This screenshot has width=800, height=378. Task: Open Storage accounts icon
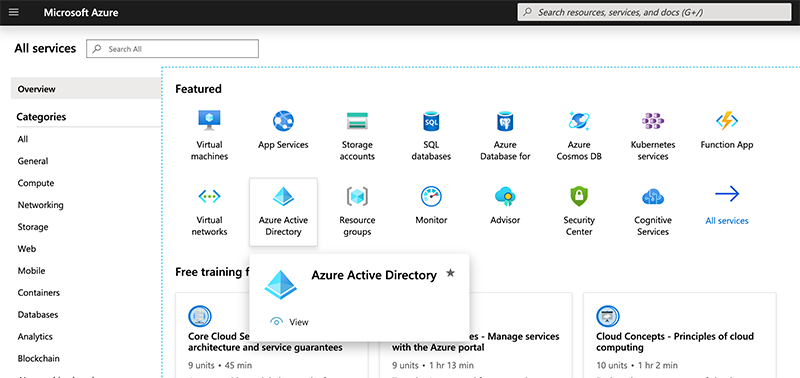point(357,121)
